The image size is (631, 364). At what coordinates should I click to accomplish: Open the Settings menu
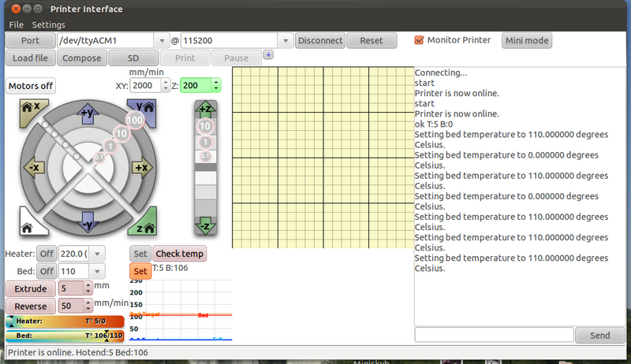coord(48,25)
